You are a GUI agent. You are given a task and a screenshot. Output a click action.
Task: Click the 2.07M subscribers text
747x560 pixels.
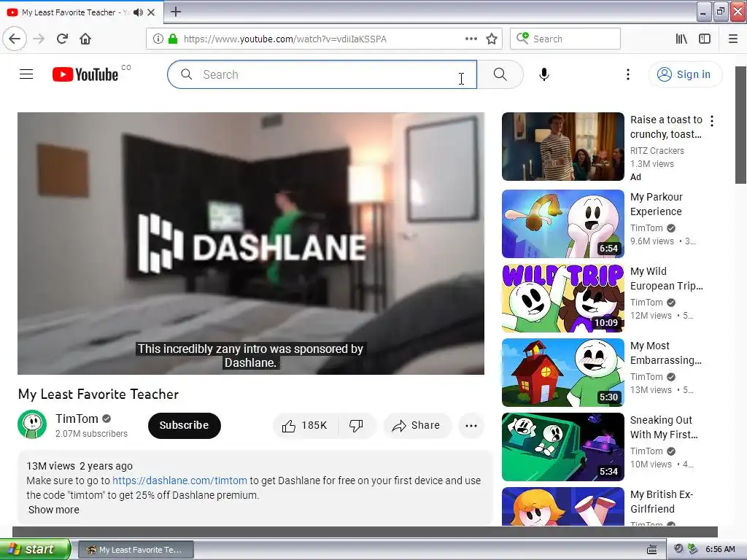[x=91, y=433]
